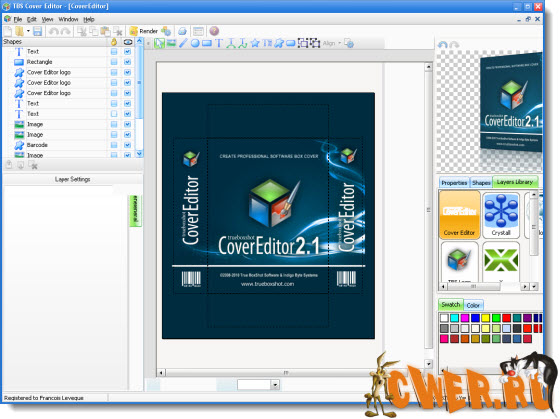Open the Help menu
The width and height of the screenshot is (560, 419).
(89, 19)
